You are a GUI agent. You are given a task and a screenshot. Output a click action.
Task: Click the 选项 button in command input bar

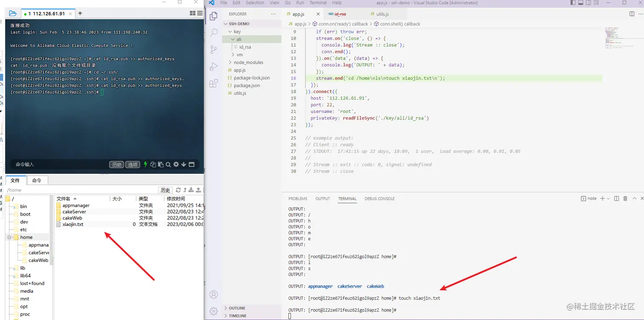pyautogui.click(x=133, y=164)
